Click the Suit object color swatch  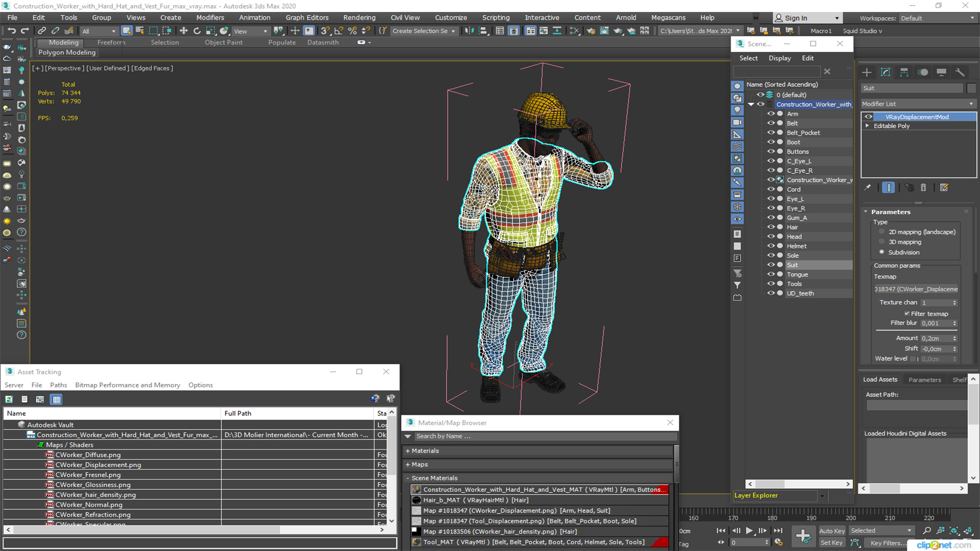coord(971,88)
